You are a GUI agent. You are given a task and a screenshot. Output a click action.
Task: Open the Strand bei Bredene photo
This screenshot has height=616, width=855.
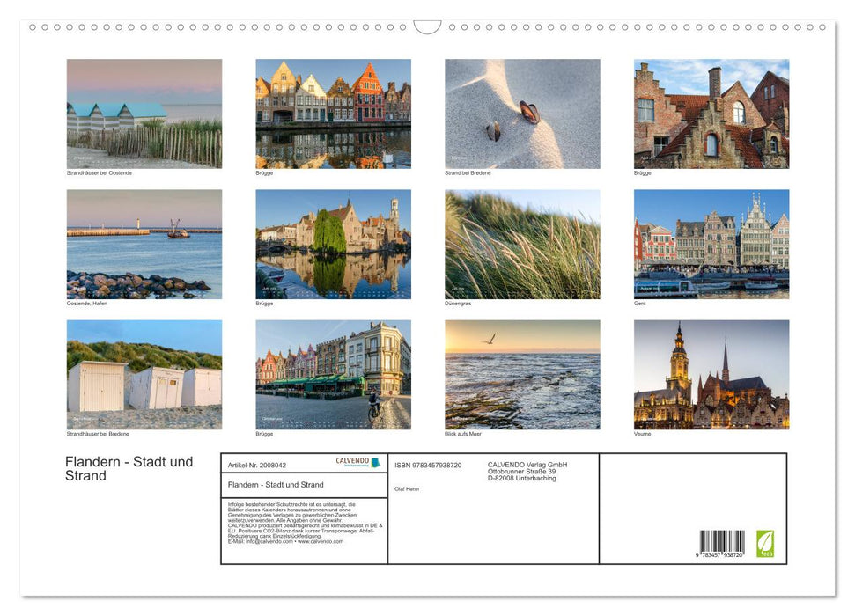pos(521,113)
